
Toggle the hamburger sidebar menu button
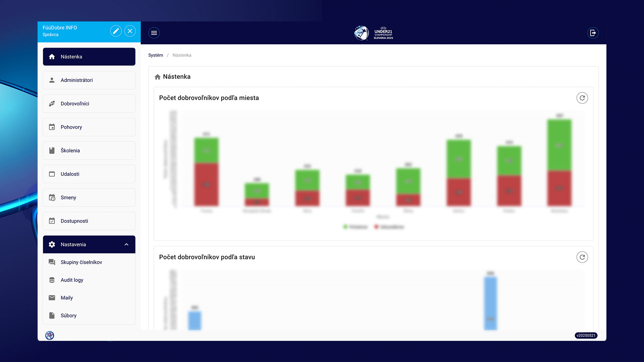[154, 33]
